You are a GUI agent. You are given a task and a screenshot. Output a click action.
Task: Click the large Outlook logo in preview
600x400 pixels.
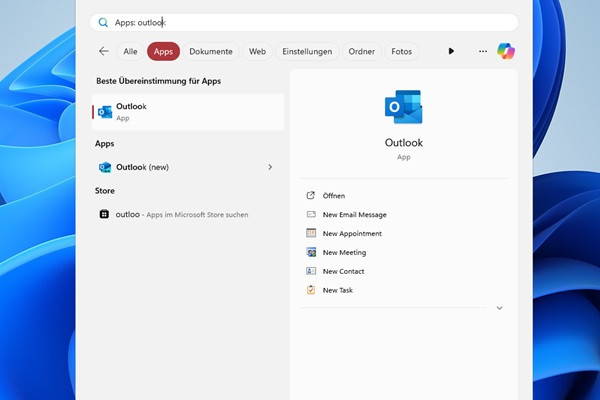coord(404,107)
